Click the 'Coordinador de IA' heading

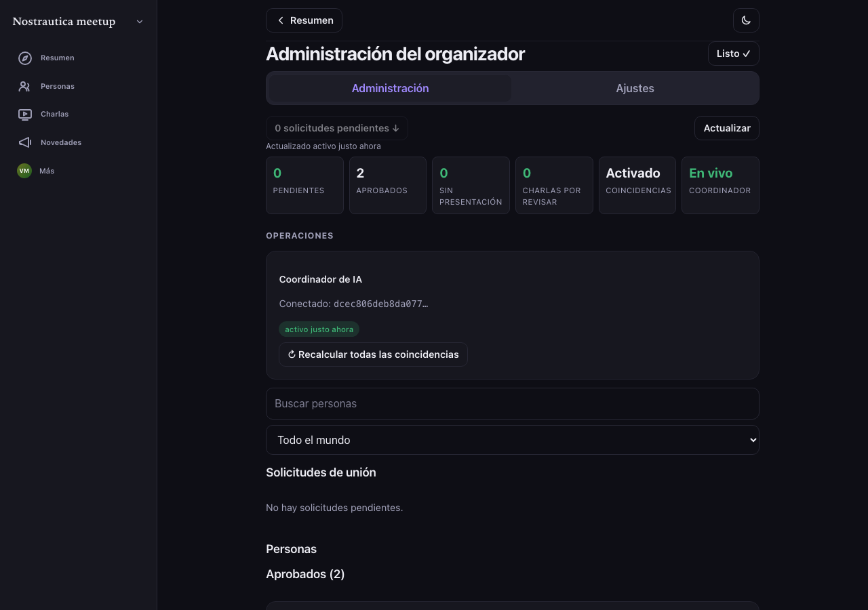point(321,279)
